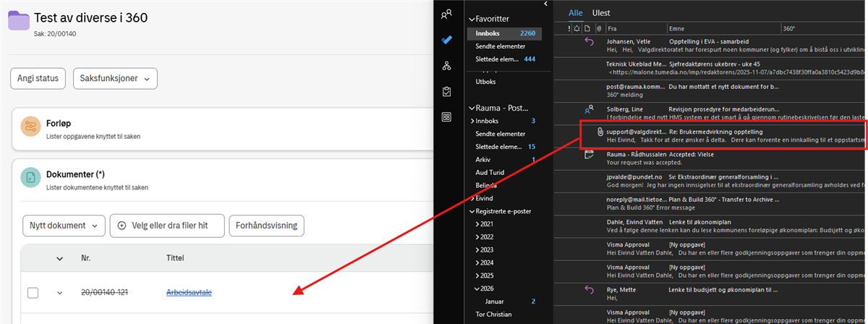Switch to the Ulest mail tab
Viewport: 868px width, 324px height.
point(601,12)
